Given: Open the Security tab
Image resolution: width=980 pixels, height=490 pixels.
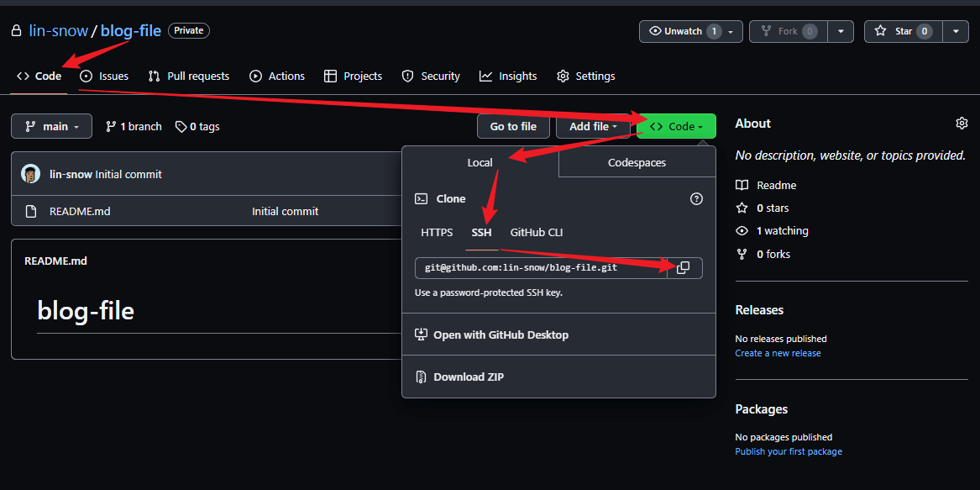Looking at the screenshot, I should coord(431,76).
